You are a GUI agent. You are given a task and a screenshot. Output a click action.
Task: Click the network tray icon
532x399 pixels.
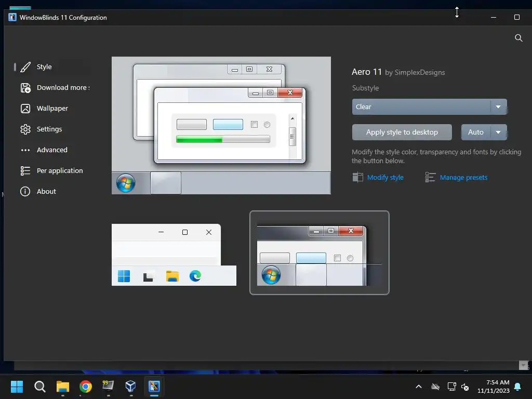tap(451, 387)
